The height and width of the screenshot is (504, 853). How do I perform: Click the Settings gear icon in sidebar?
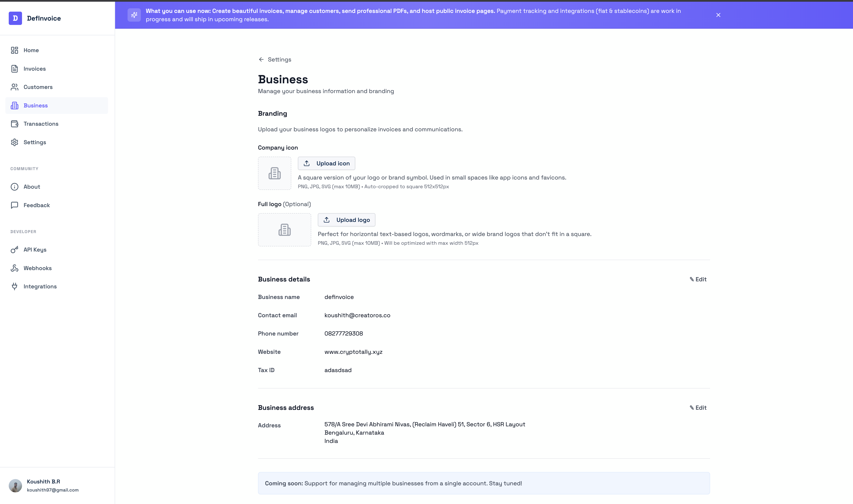click(14, 142)
